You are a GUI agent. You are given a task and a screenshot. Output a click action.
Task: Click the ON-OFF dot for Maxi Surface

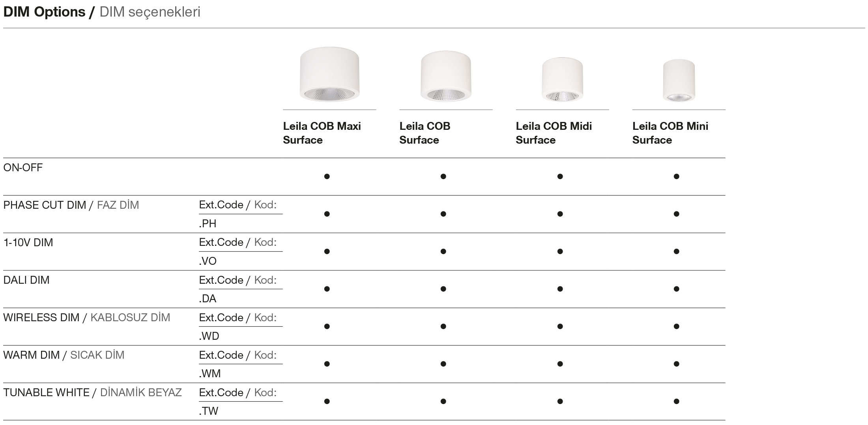tap(327, 176)
